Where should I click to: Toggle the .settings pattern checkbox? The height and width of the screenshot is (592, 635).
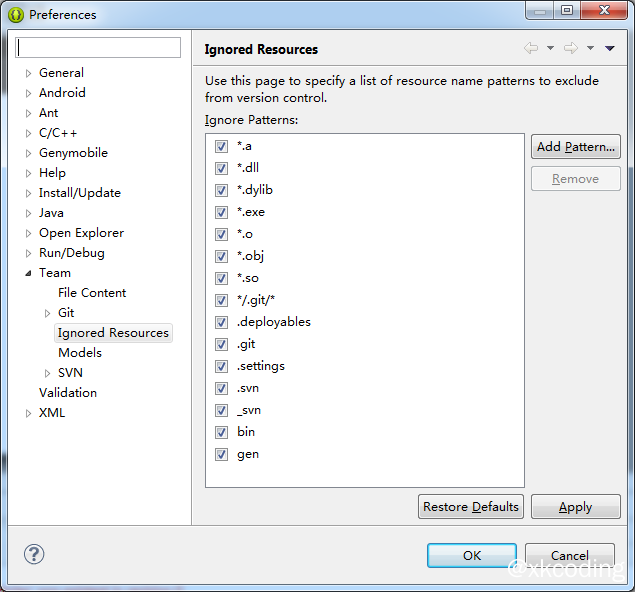(221, 366)
